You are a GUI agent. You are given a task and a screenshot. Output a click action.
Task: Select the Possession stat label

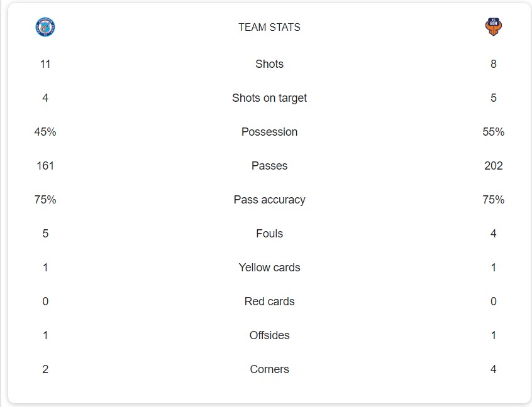coord(269,132)
